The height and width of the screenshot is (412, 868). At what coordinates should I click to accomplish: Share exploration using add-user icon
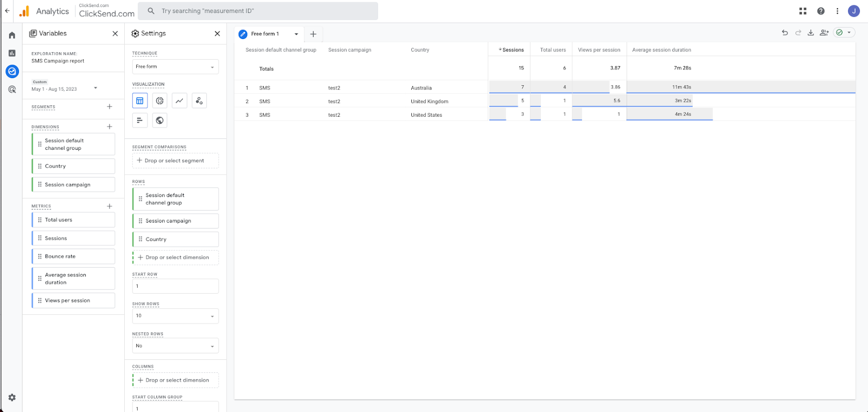coord(824,33)
